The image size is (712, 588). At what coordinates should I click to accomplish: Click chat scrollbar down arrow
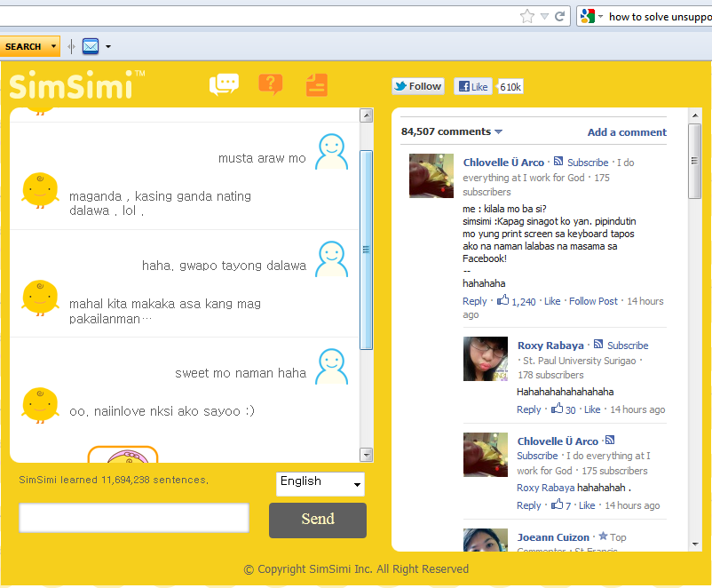pos(367,455)
